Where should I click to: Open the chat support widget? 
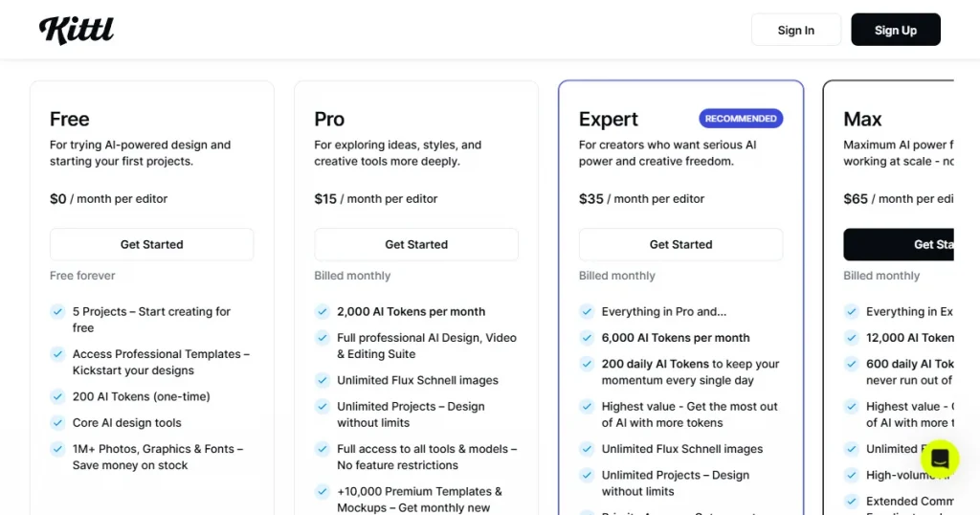[x=939, y=459]
